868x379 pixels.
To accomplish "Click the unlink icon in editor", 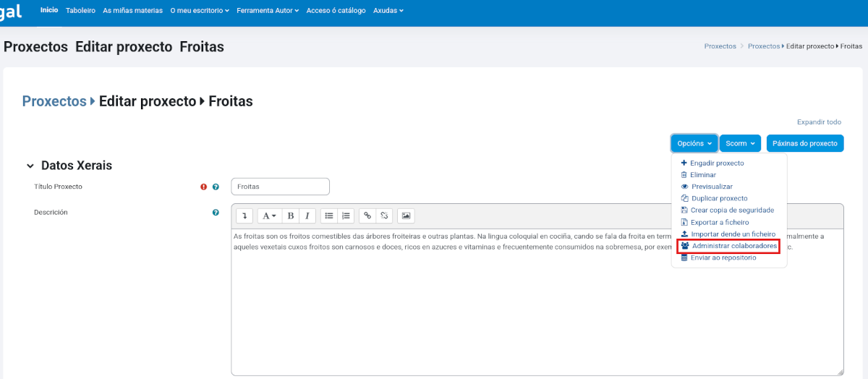I will 384,216.
